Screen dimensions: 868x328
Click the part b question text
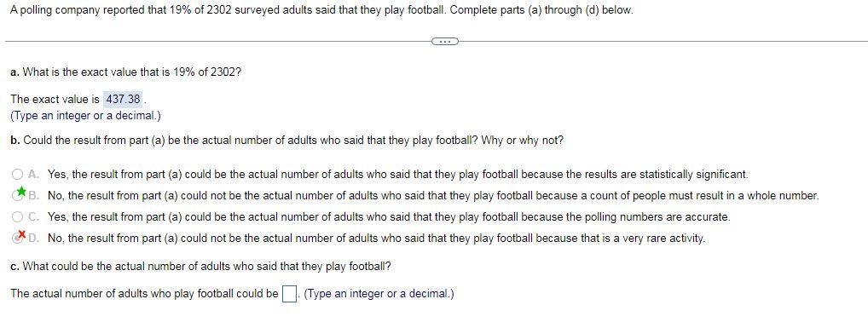[x=286, y=141]
